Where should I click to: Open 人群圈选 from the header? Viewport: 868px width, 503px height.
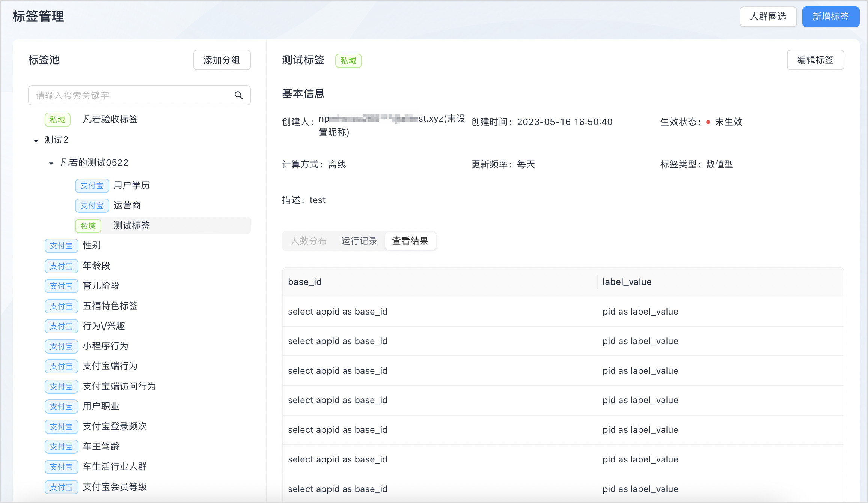point(768,17)
